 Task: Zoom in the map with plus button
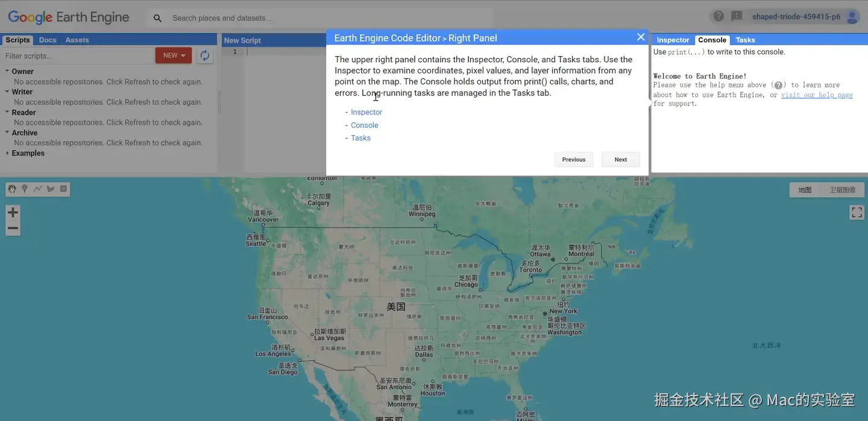pos(13,212)
